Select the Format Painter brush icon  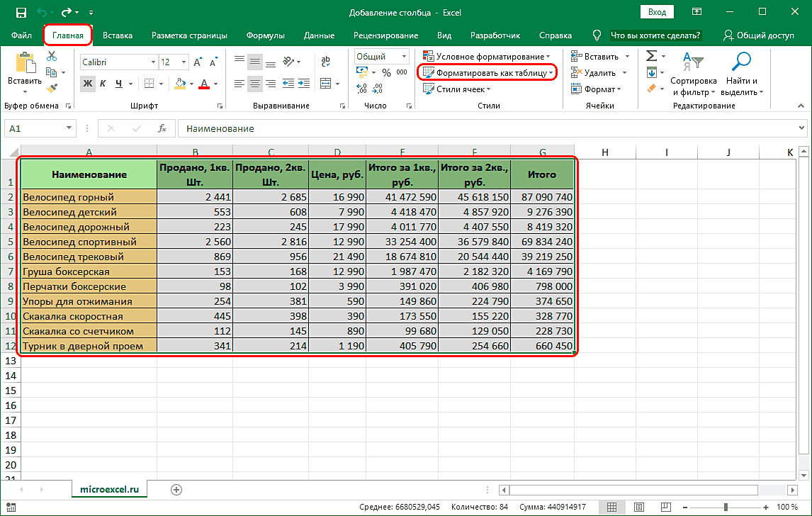point(51,88)
